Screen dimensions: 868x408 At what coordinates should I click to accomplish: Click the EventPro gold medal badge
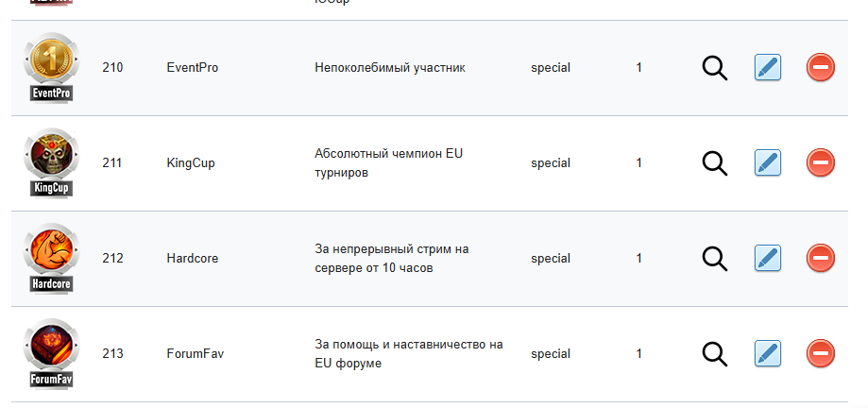coord(52,68)
